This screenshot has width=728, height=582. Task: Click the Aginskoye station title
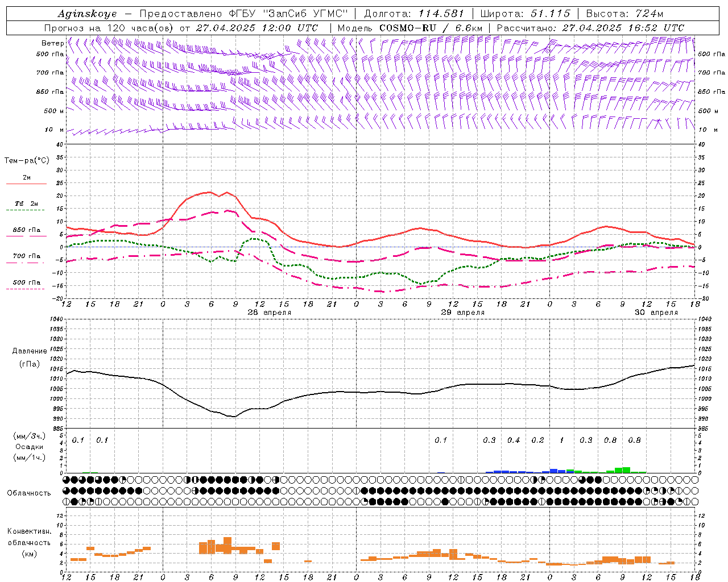coord(87,14)
